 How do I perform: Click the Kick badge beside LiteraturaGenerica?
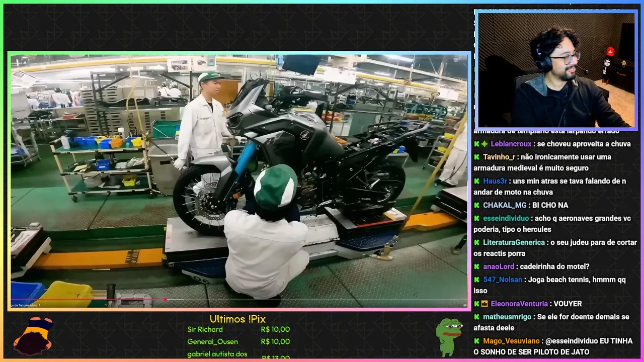476,242
